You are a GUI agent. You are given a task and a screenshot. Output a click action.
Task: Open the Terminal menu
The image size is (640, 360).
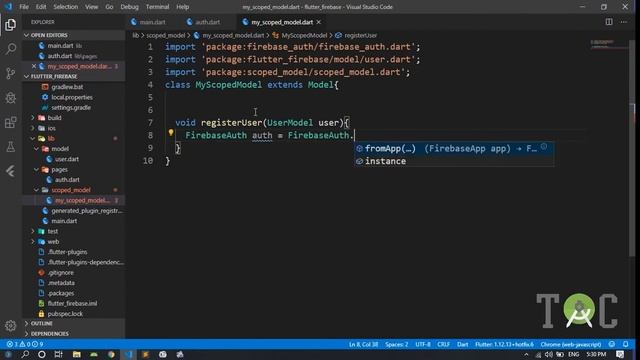[157, 7]
